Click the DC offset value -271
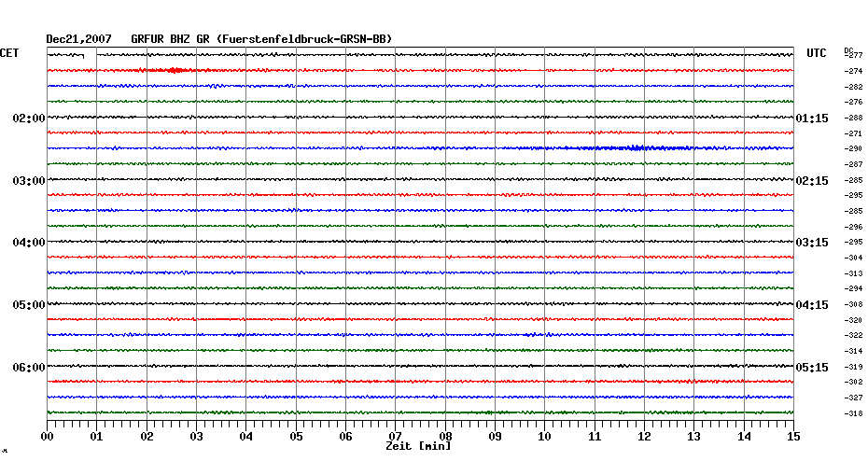Viewport: 868px width, 461px height. [x=854, y=134]
